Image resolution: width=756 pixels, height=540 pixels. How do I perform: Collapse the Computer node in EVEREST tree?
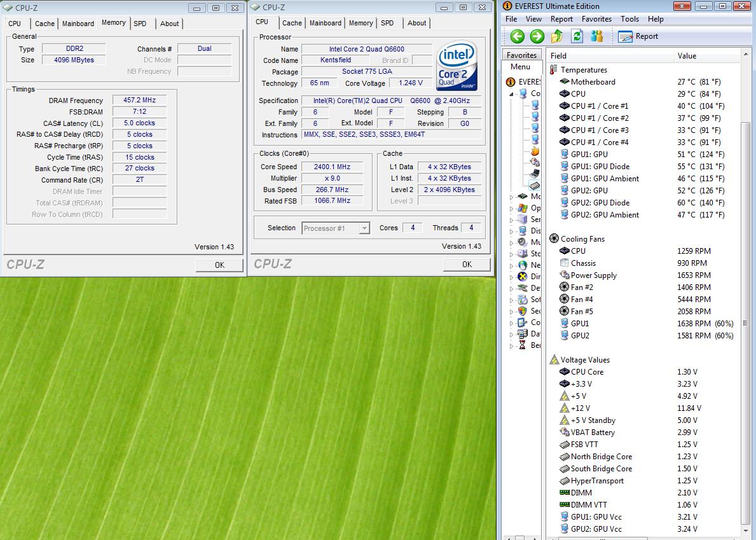coord(512,93)
